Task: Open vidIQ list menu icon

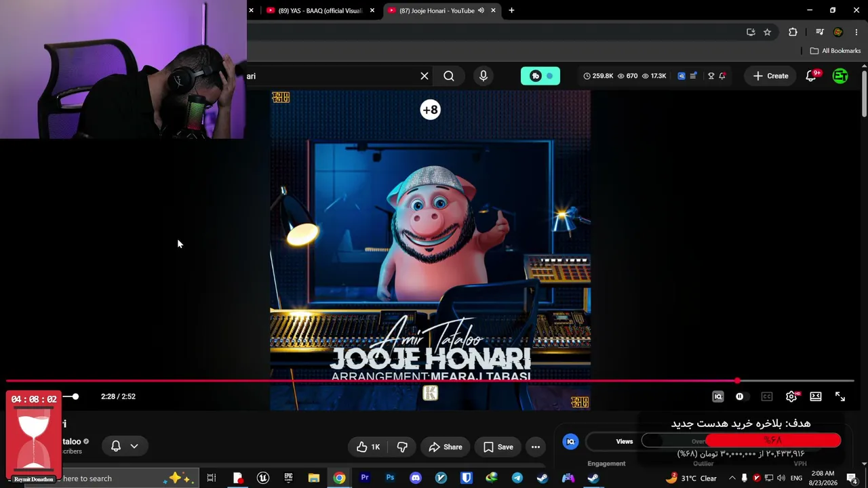Action: (x=693, y=76)
